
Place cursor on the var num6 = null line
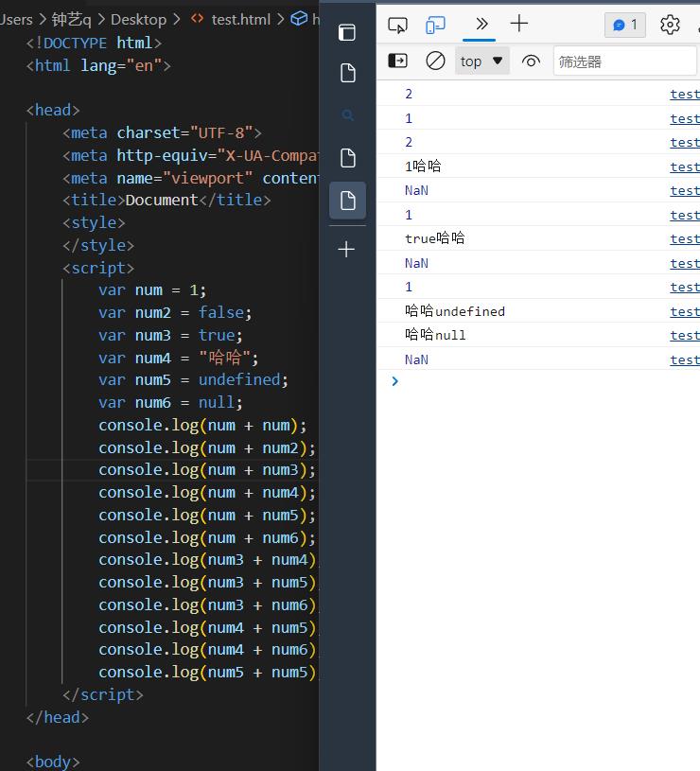point(170,403)
